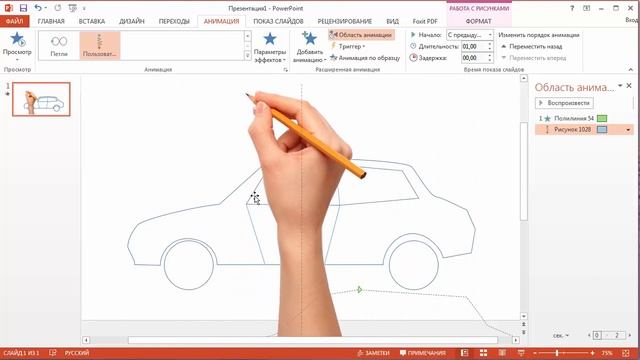Open the Начало start dropdown
The width and height of the screenshot is (640, 360).
pos(470,35)
